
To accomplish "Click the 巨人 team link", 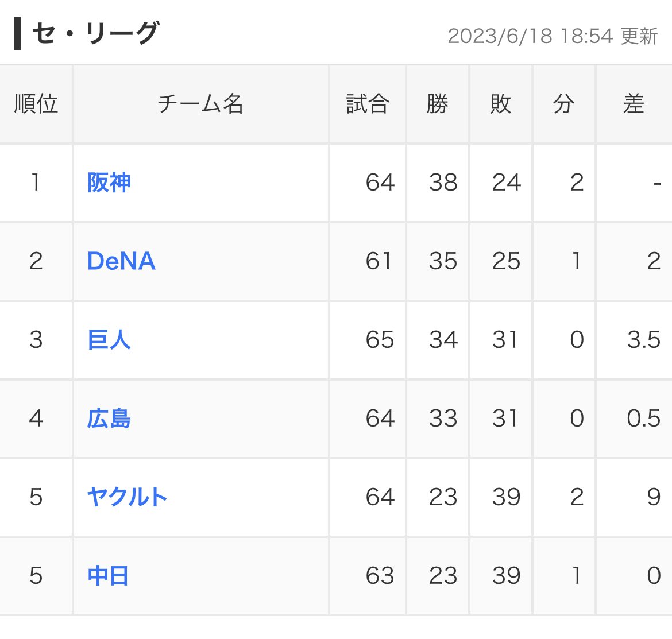I will [109, 340].
